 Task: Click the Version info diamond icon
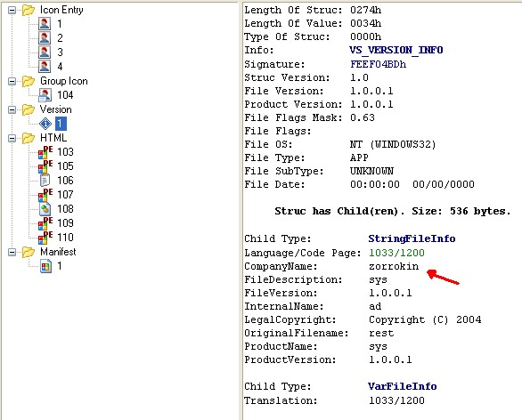coord(45,124)
